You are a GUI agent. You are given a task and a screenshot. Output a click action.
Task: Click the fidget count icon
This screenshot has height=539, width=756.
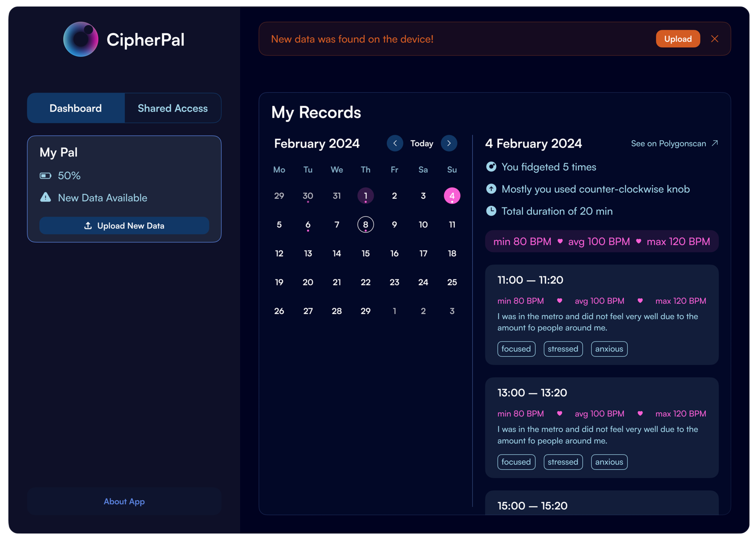pyautogui.click(x=491, y=167)
